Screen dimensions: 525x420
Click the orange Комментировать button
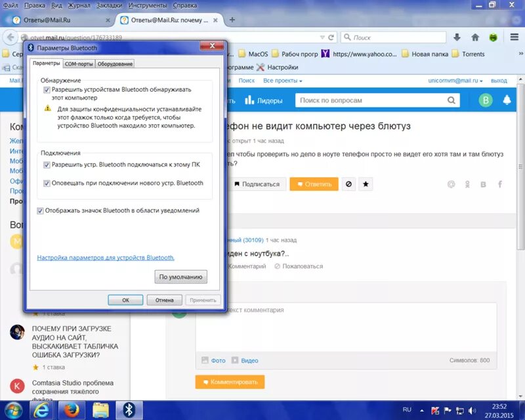coord(230,382)
